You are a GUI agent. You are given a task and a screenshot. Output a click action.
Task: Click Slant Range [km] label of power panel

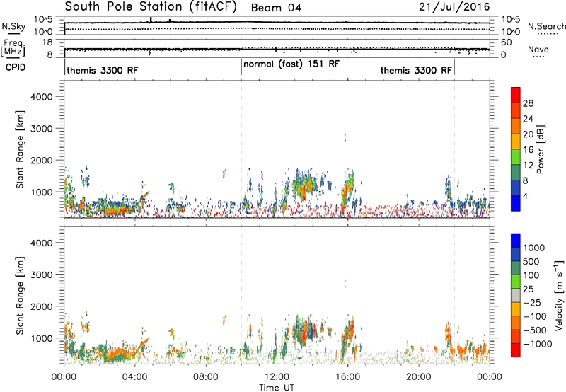tap(20, 149)
